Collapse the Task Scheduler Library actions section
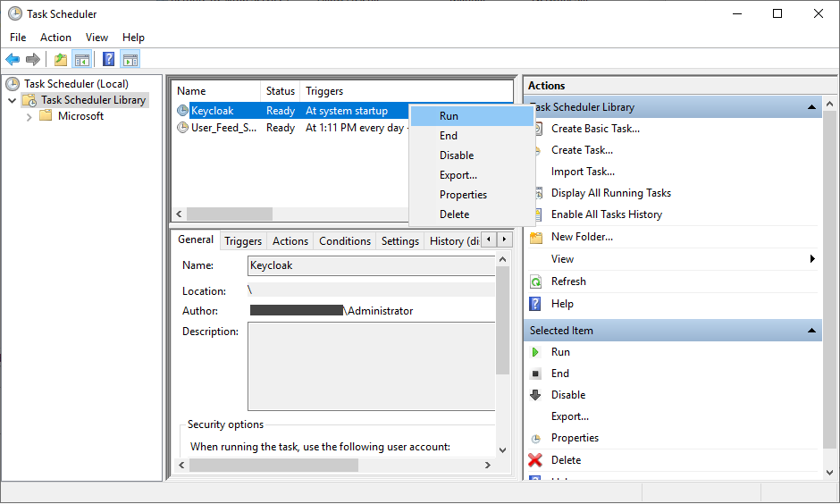Screen dimensions: 840x504 click(811, 107)
